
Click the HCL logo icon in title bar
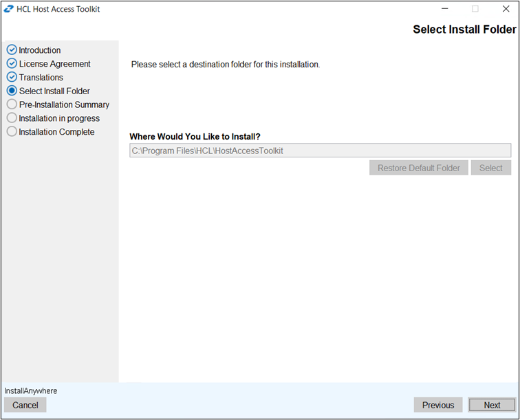(9, 9)
